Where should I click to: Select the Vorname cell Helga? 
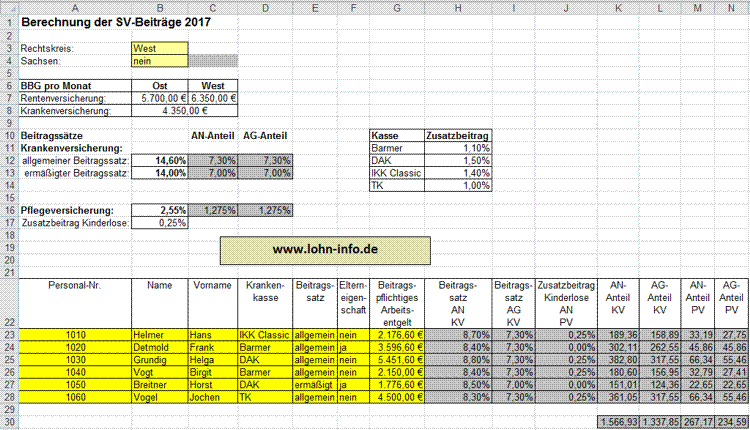pos(213,360)
